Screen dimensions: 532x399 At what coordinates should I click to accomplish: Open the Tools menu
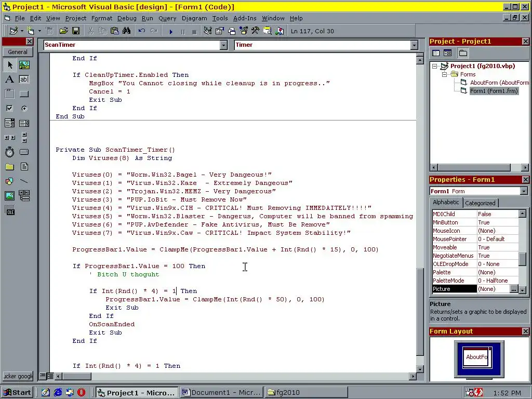[220, 18]
